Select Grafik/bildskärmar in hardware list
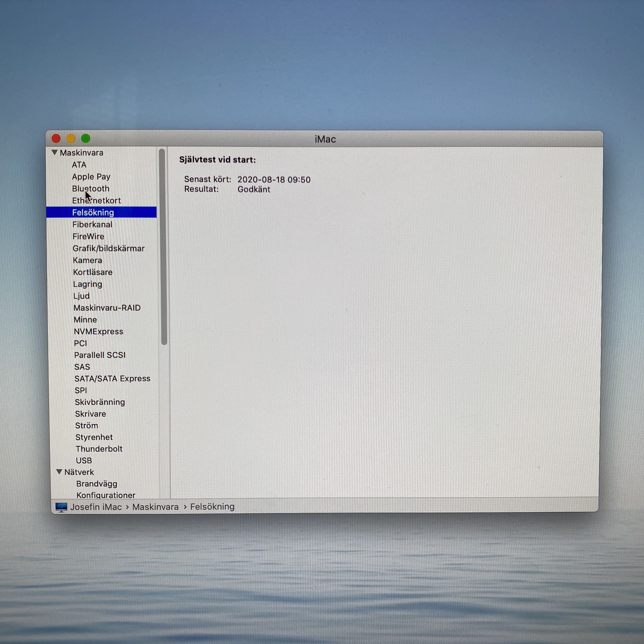 (108, 248)
